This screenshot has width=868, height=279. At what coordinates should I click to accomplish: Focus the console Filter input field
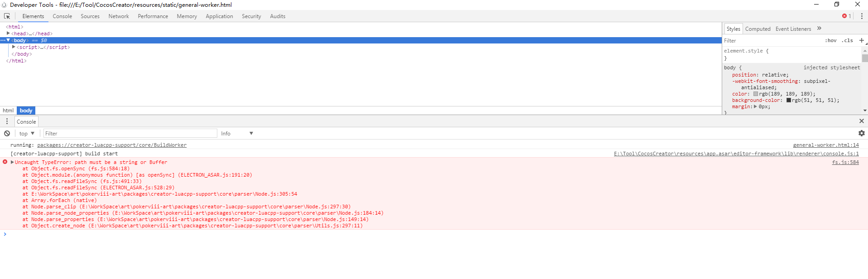pos(130,134)
